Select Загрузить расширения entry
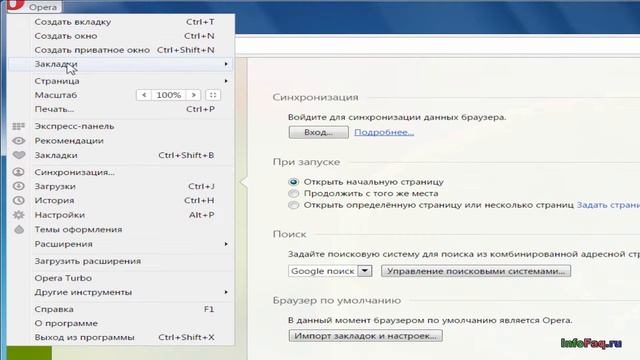The height and width of the screenshot is (360, 640). (x=121, y=261)
